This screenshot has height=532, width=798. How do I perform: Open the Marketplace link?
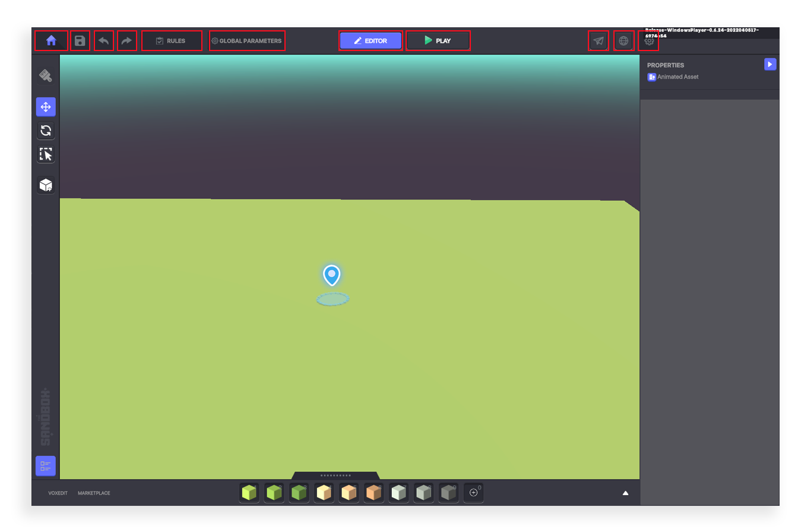(x=94, y=493)
